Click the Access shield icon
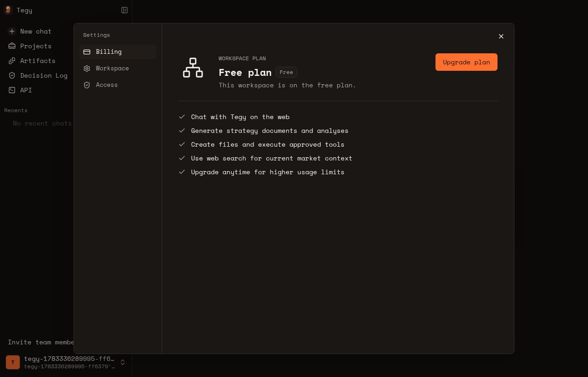588x377 pixels. (87, 85)
